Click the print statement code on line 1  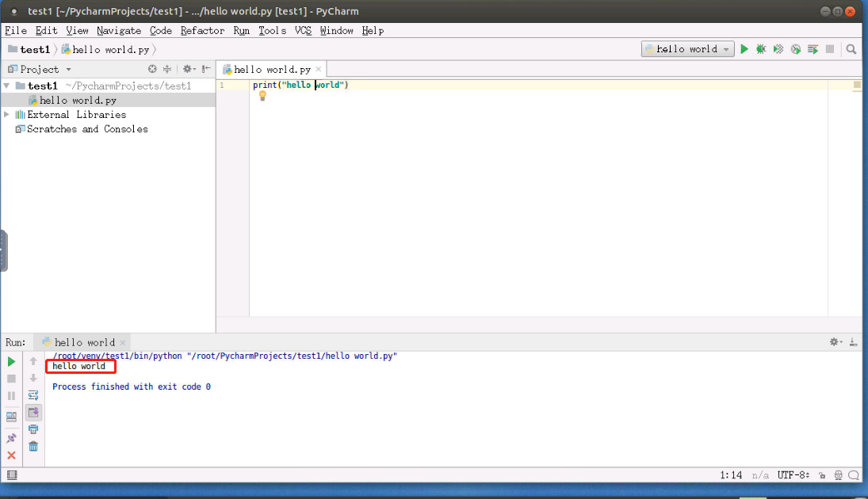pos(300,85)
